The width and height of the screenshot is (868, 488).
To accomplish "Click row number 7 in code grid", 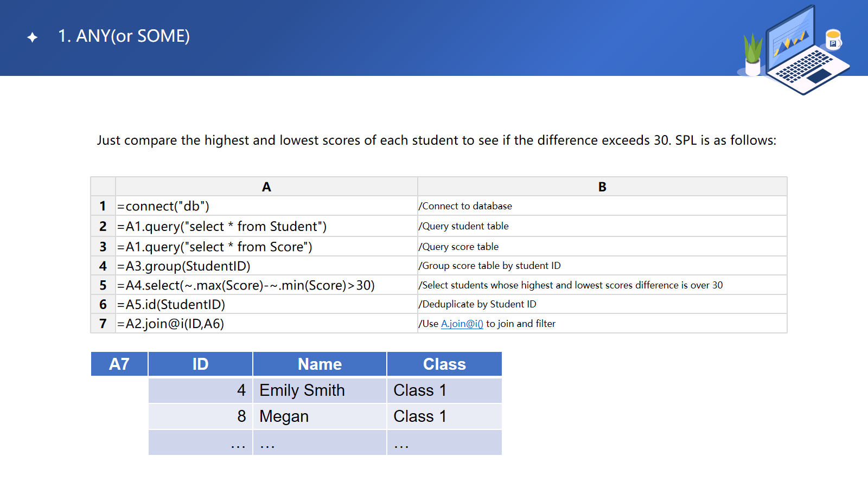I will coord(103,324).
